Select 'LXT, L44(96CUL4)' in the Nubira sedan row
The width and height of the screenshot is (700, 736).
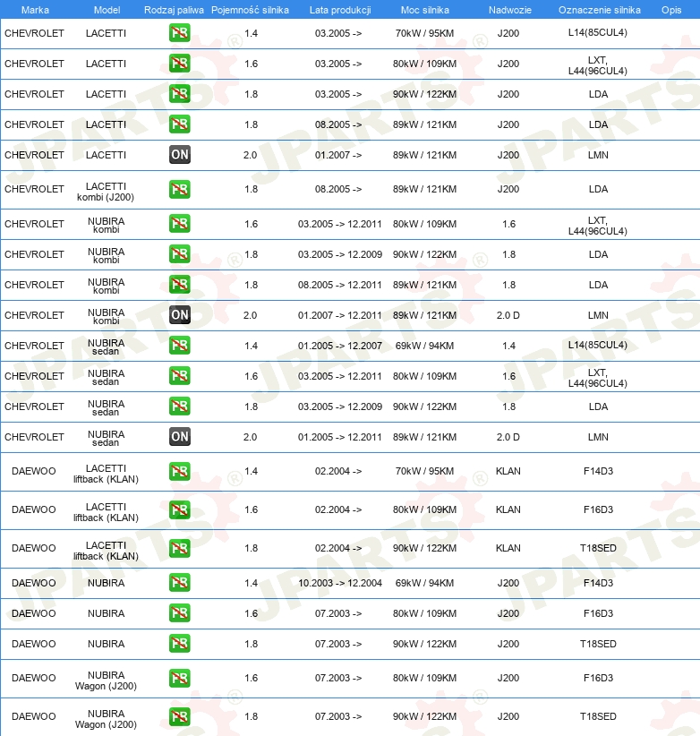tap(598, 378)
